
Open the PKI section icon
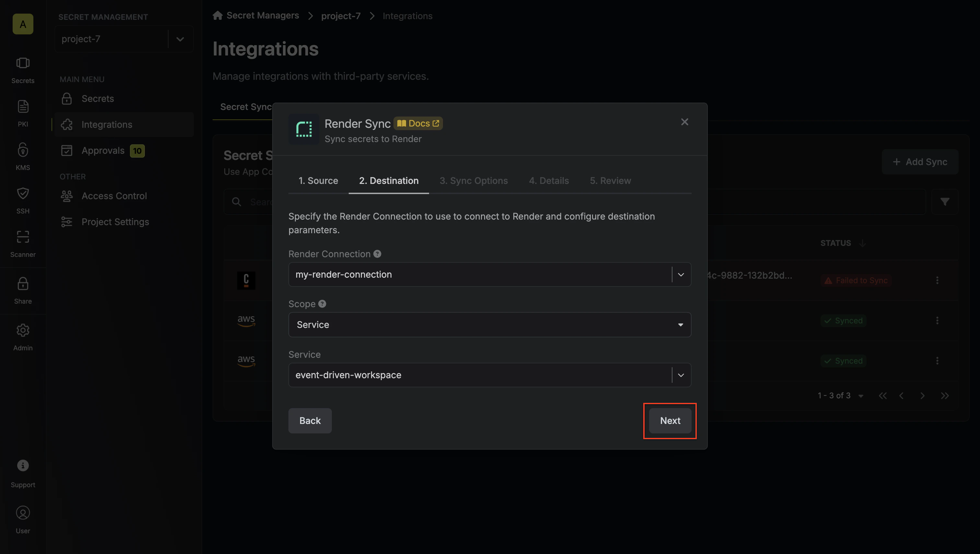coord(23,114)
